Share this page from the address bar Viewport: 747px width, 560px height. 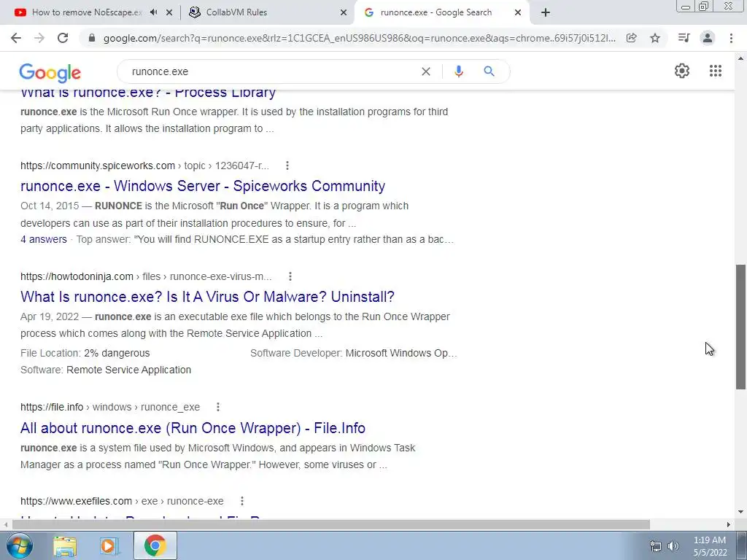coord(631,38)
